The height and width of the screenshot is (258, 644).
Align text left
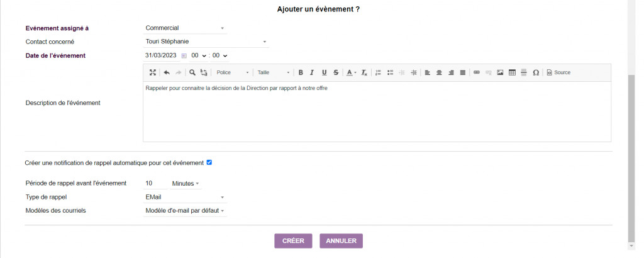(x=428, y=72)
